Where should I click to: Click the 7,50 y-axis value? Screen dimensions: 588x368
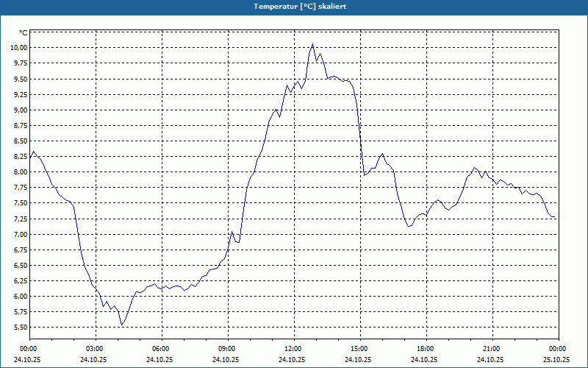click(x=21, y=203)
